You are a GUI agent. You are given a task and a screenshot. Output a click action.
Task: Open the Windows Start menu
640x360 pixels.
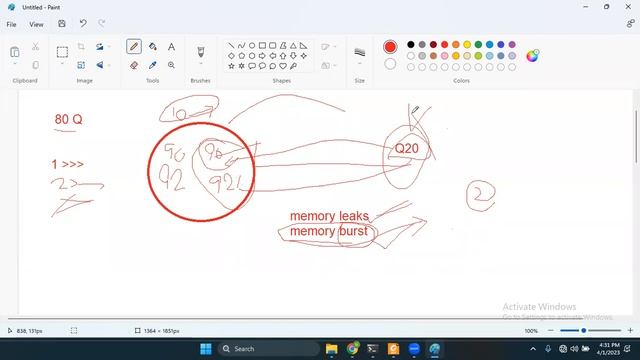(206, 349)
